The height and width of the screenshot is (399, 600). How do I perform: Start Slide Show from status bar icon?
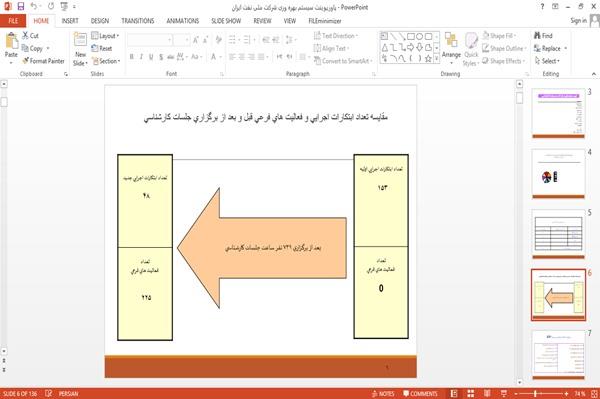(504, 393)
